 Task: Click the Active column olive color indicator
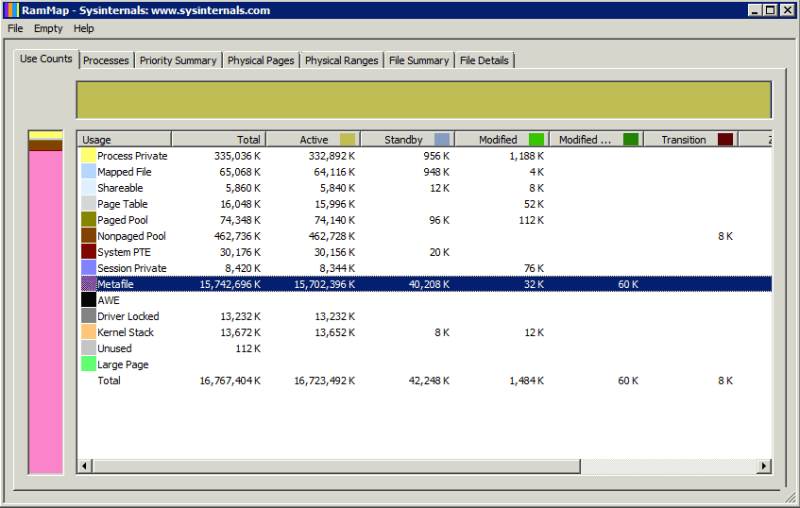tap(347, 139)
